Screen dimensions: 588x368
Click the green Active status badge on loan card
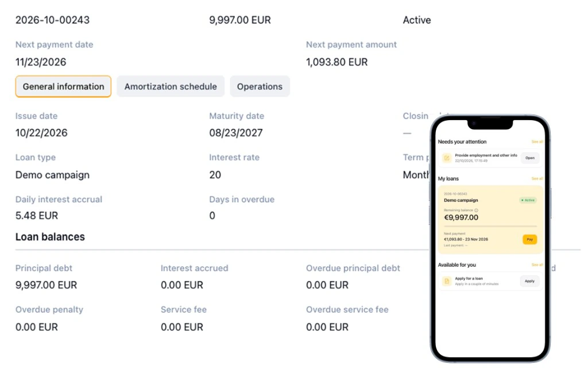tap(528, 200)
